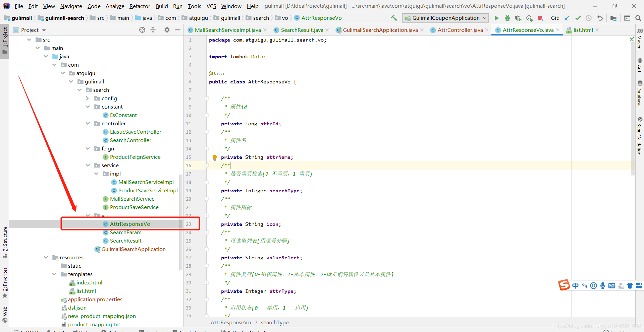644x332 pixels.
Task: Open Project Structure toolbar icon
Action: coord(613,18)
